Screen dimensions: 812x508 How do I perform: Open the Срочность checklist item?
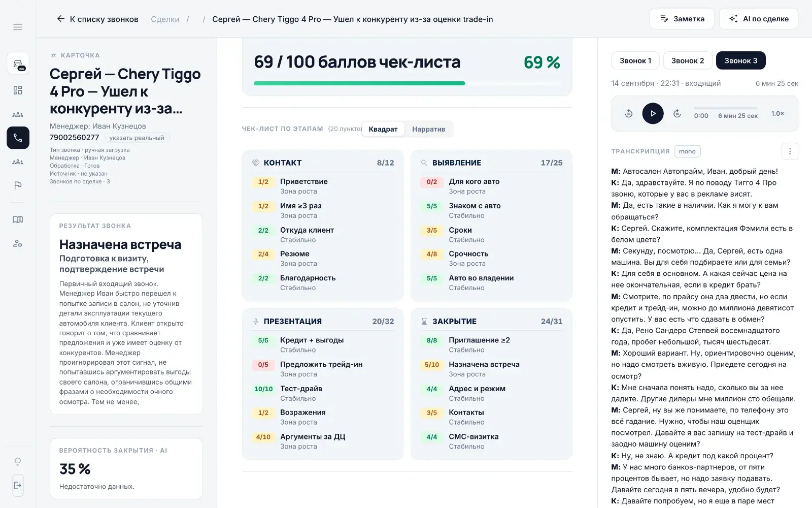(491, 259)
